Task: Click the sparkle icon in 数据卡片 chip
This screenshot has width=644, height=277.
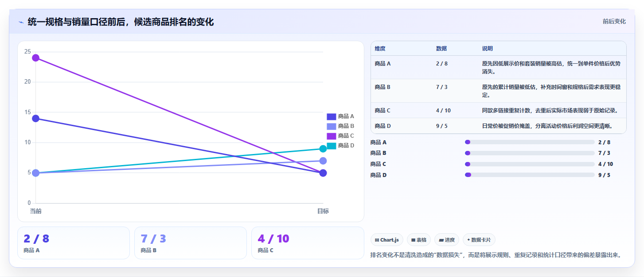Action: click(468, 240)
